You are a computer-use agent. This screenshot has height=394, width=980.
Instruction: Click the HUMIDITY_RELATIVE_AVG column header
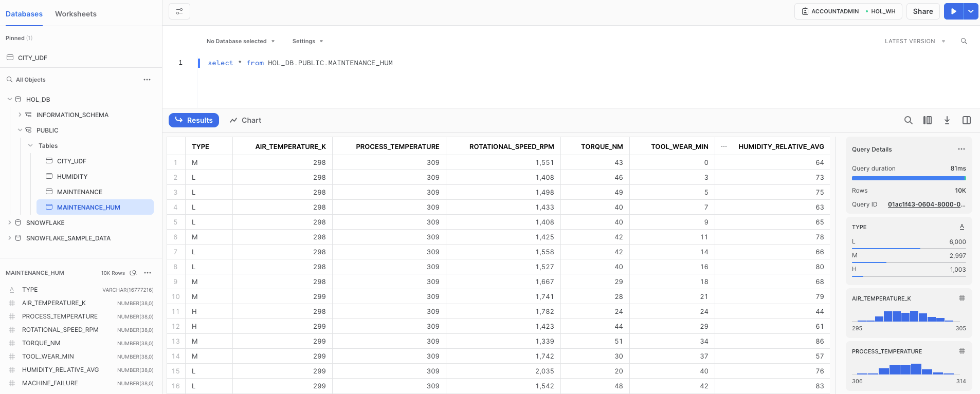pyautogui.click(x=781, y=146)
